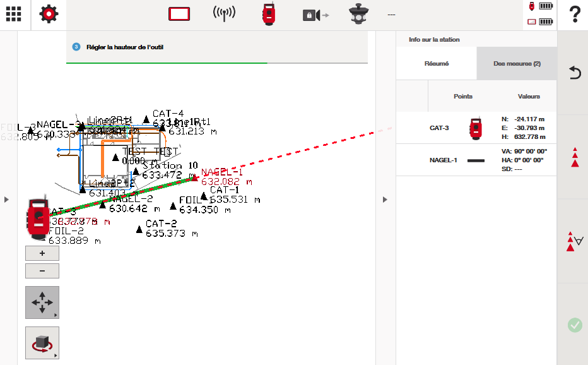Image resolution: width=588 pixels, height=365 pixels.
Task: Open the prism target icon
Action: point(362,15)
